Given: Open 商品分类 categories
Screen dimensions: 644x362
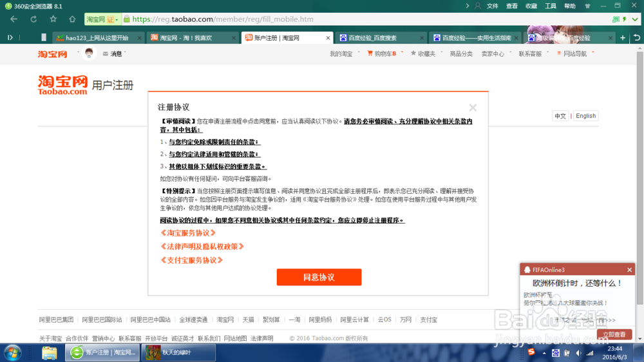Looking at the screenshot, I should click(461, 54).
